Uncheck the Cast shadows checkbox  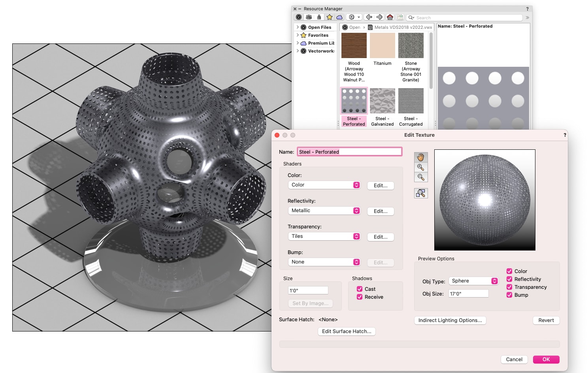tap(360, 289)
